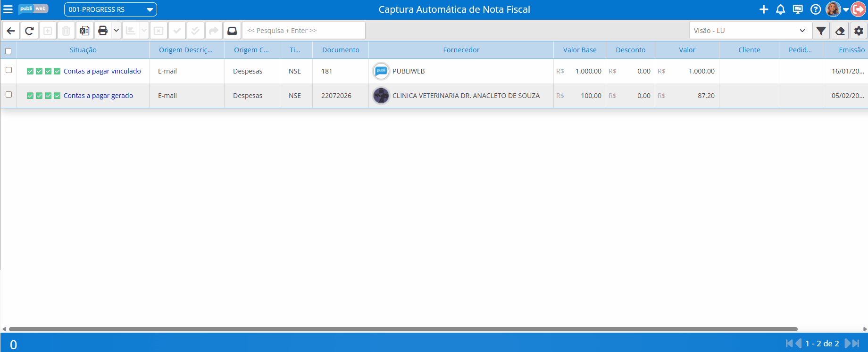Click the Publi web logo
Screen dimensions: 868x352
pyautogui.click(x=33, y=9)
